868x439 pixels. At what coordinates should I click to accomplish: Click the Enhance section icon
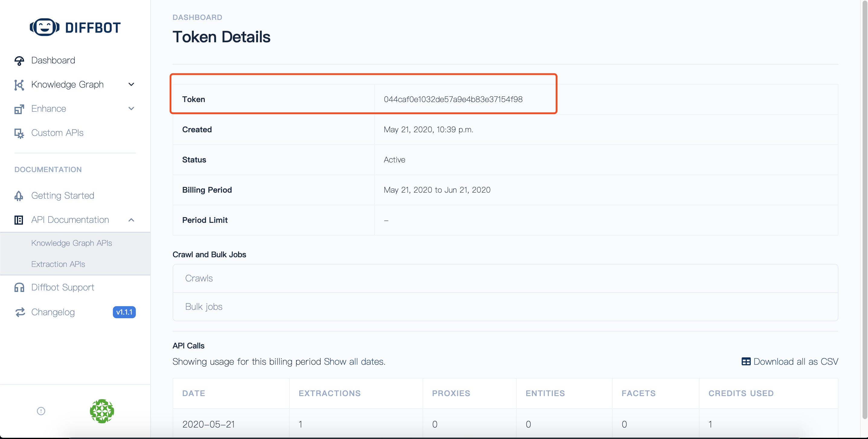pos(18,109)
